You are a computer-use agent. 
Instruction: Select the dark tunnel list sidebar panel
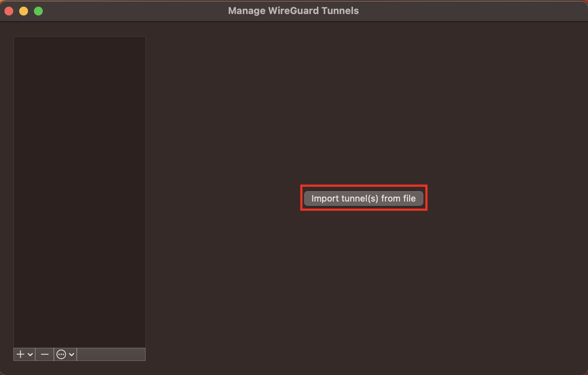(x=80, y=192)
